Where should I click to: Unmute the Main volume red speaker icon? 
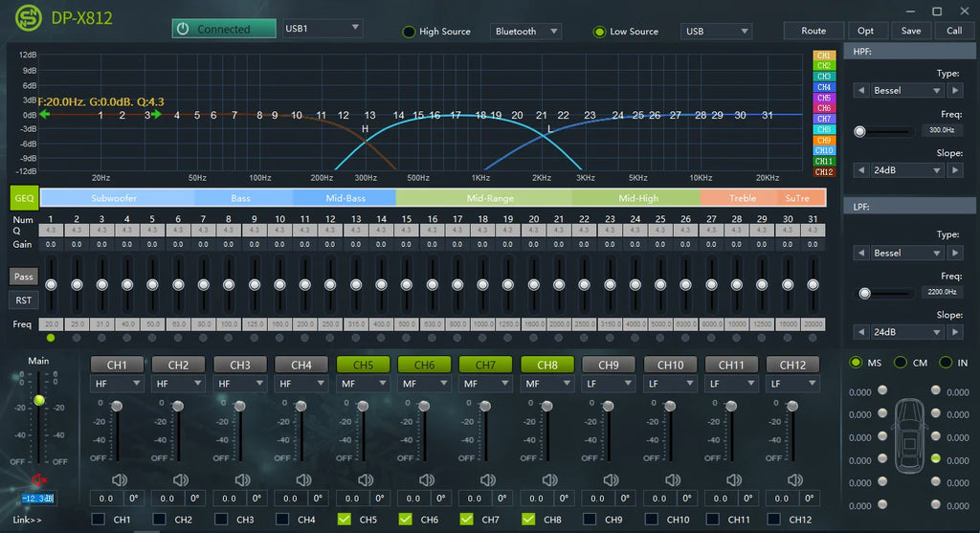coord(38,479)
